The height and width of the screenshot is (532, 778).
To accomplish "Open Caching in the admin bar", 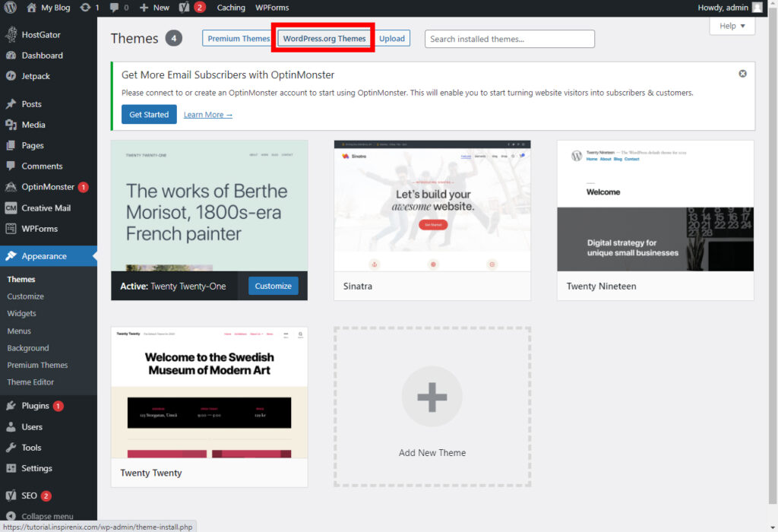I will click(x=231, y=8).
